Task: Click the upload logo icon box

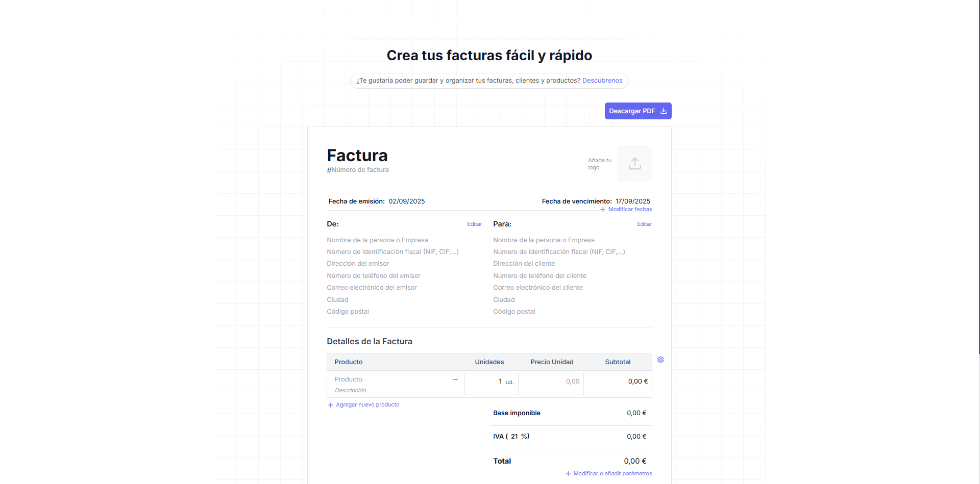Action: pos(634,164)
